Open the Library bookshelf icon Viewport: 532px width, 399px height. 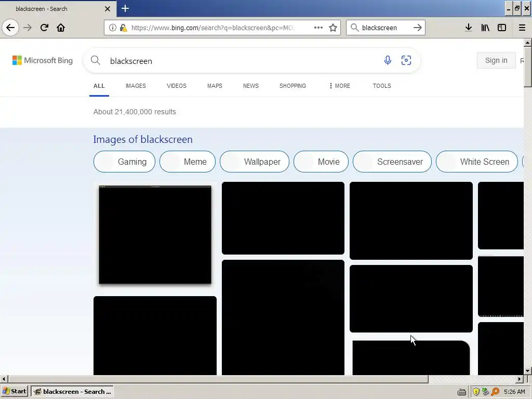click(485, 28)
